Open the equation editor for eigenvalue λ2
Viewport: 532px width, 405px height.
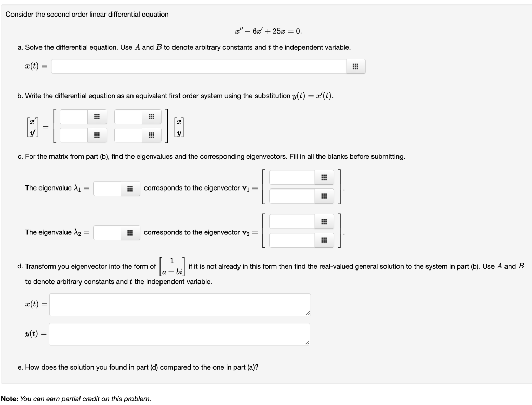(x=130, y=233)
